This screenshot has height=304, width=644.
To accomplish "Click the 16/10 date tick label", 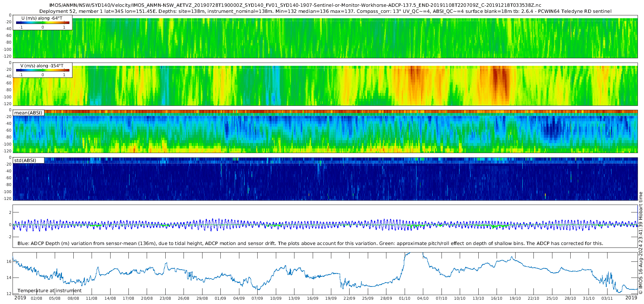I will point(497,298).
